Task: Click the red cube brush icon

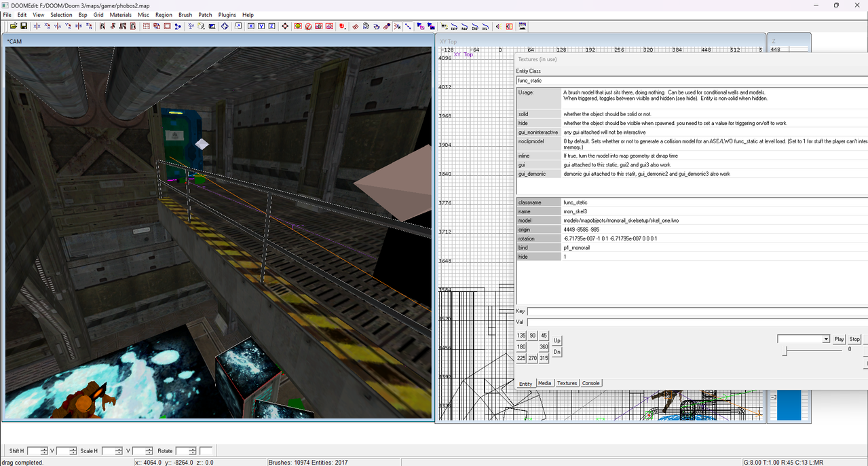Action: (341, 26)
